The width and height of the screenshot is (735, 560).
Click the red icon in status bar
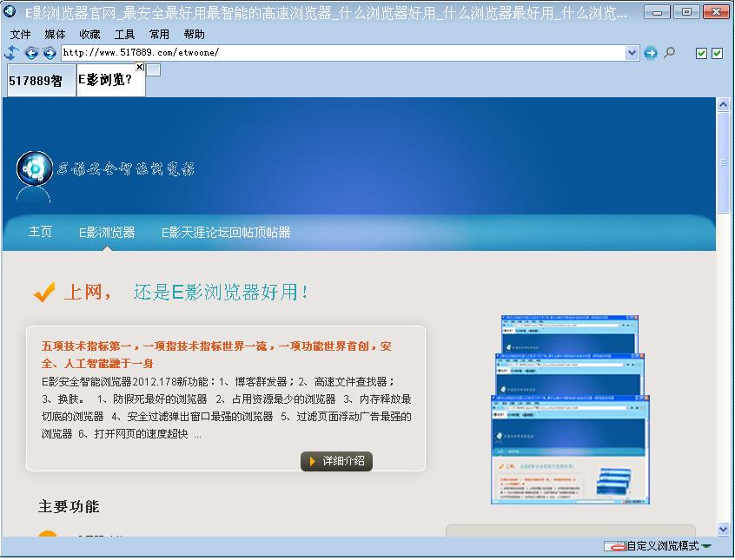[x=615, y=546]
